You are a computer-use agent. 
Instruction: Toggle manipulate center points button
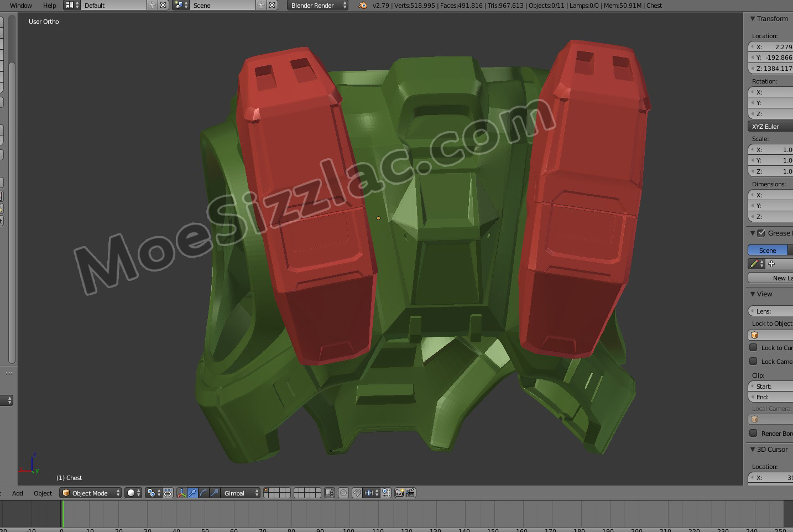[168, 493]
